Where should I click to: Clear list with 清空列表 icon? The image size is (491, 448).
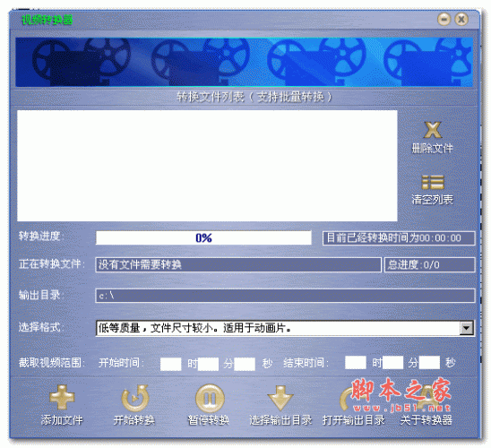(x=433, y=182)
